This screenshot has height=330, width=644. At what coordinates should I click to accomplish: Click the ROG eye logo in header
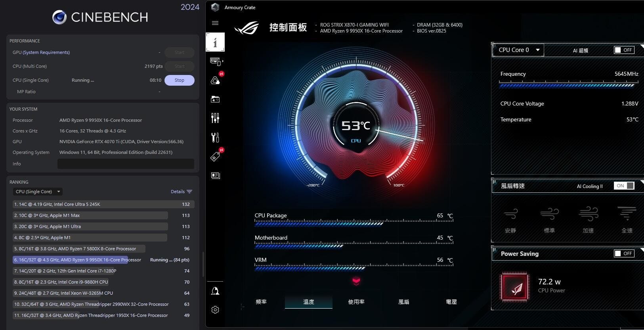(247, 28)
